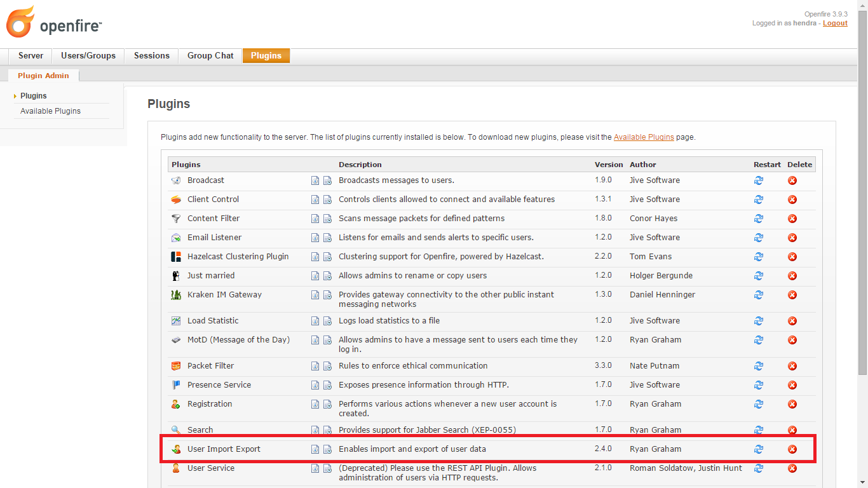The height and width of the screenshot is (488, 868).
Task: Open the Registration plugin readme icon
Action: pyautogui.click(x=315, y=404)
